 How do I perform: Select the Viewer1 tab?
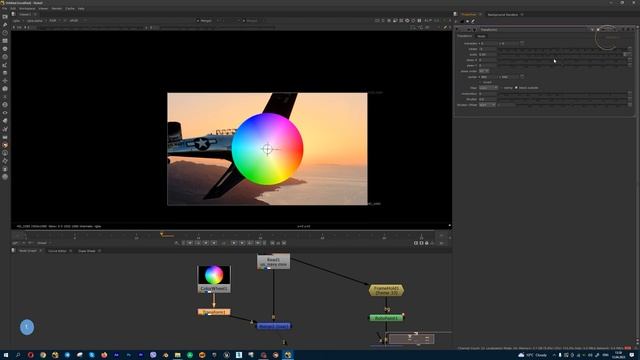click(x=25, y=14)
